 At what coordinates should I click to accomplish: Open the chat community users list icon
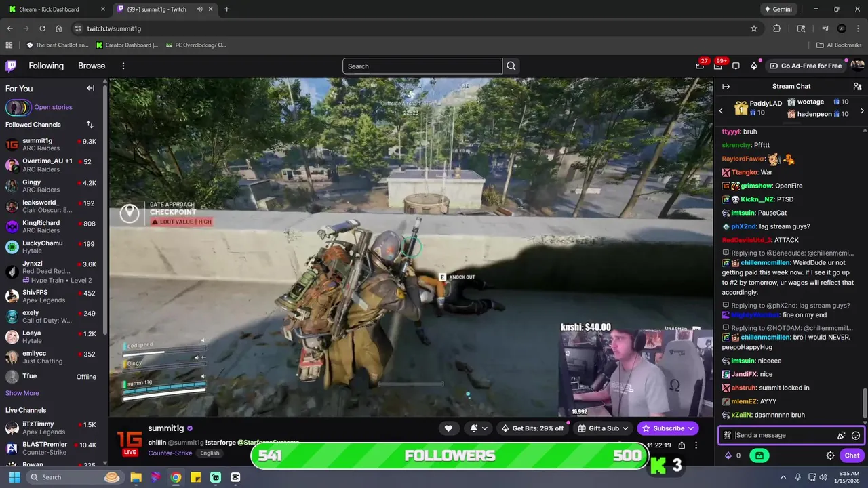pyautogui.click(x=857, y=87)
